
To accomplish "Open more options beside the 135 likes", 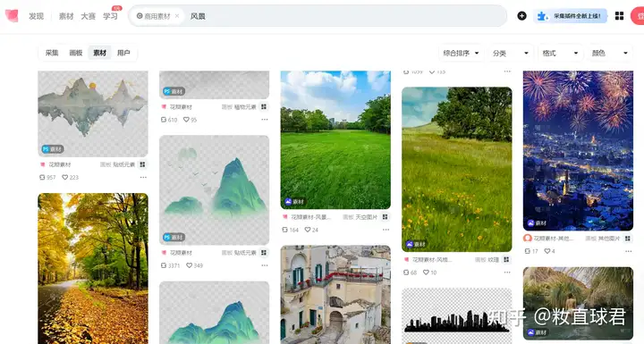I will pos(507,71).
